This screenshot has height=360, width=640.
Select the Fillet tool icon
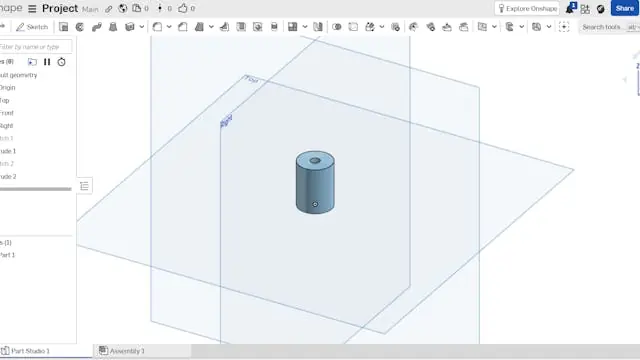(157, 27)
